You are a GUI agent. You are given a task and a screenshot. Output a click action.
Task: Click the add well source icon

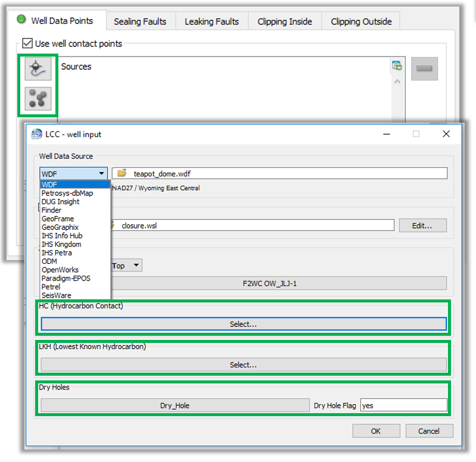point(38,70)
